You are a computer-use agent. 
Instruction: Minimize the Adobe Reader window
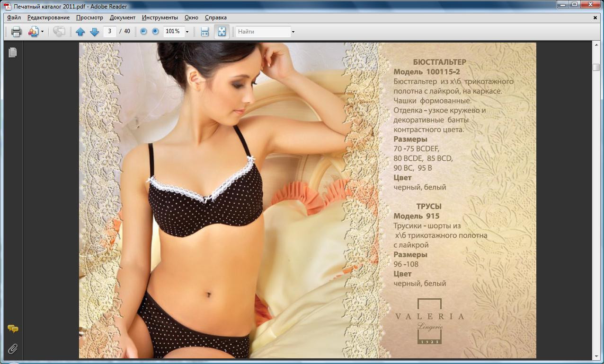point(562,5)
